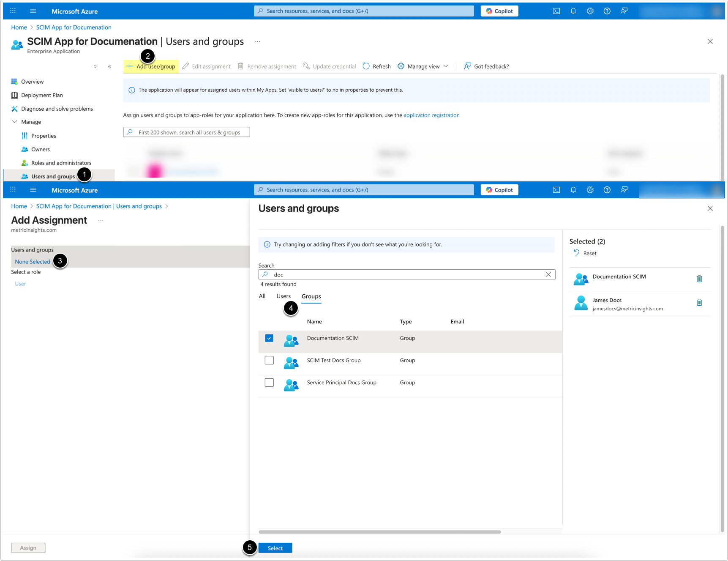Click feedback icon in Add Assignment page header

coord(624,190)
